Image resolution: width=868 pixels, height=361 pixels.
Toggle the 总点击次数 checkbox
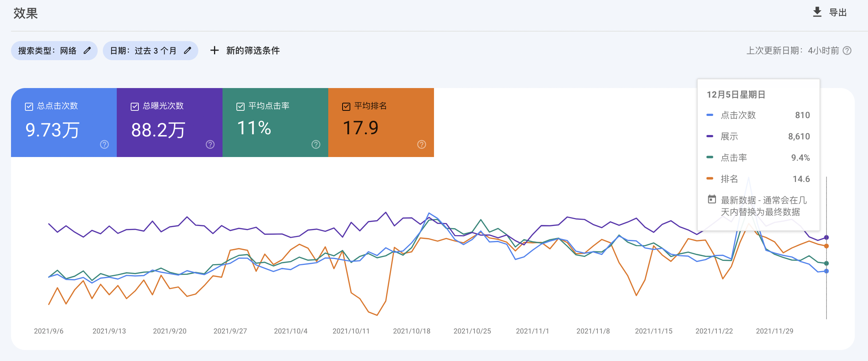tap(29, 107)
